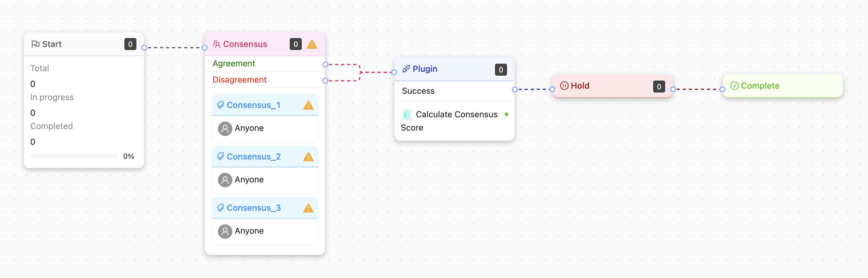The width and height of the screenshot is (868, 278).
Task: Select the Disagreement output row
Action: (x=265, y=80)
